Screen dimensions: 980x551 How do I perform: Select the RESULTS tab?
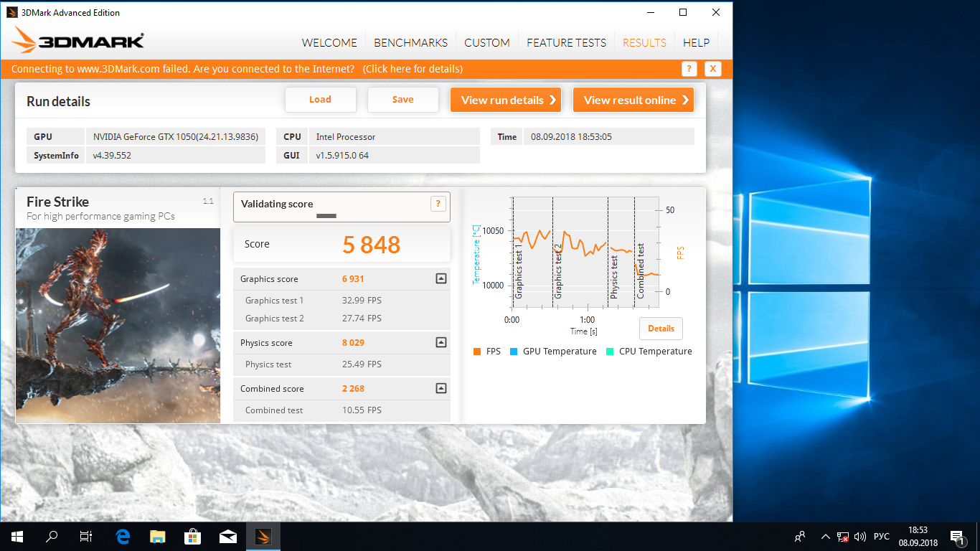point(644,42)
